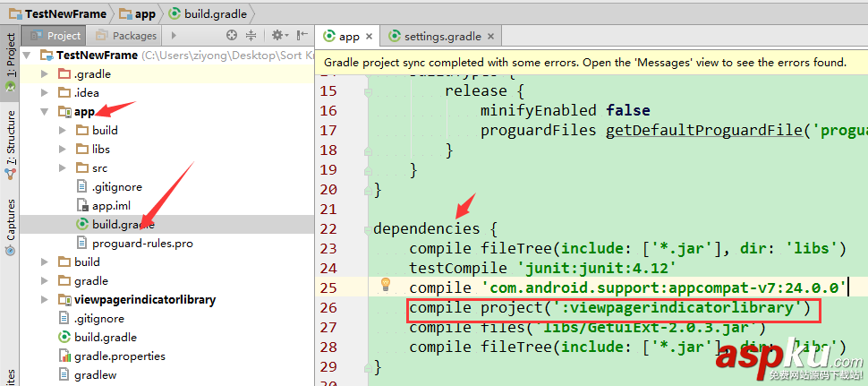Click the gradle.properties file icon
Viewport: 868px width, 386px height.
coord(64,356)
